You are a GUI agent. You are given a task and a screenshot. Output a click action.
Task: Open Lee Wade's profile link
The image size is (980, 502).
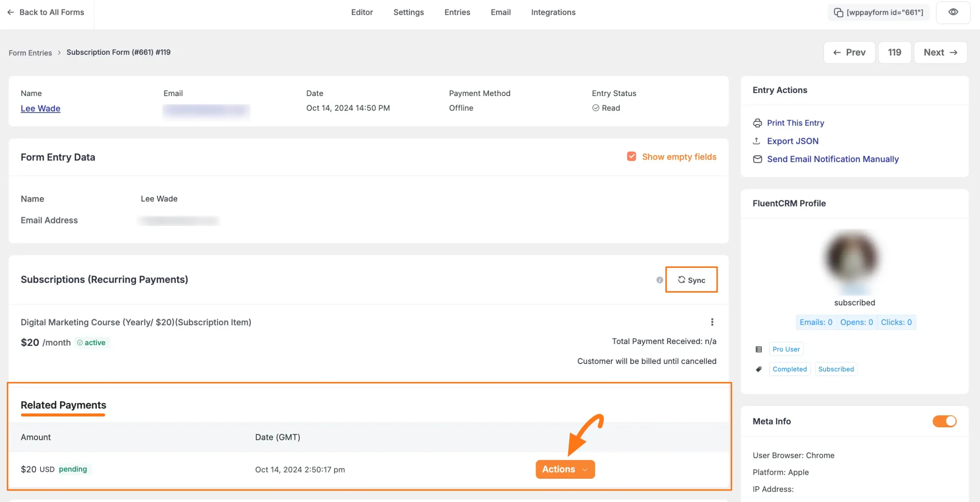[40, 108]
